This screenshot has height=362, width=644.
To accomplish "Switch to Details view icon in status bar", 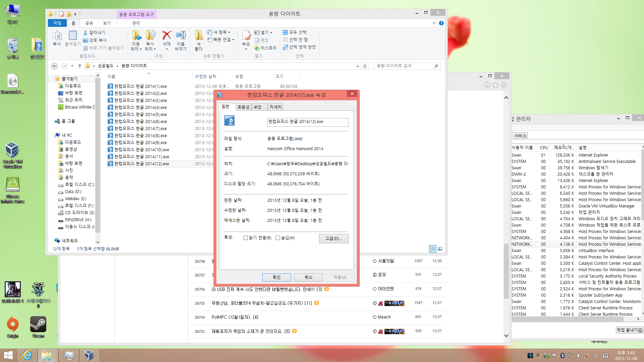I will point(433,249).
